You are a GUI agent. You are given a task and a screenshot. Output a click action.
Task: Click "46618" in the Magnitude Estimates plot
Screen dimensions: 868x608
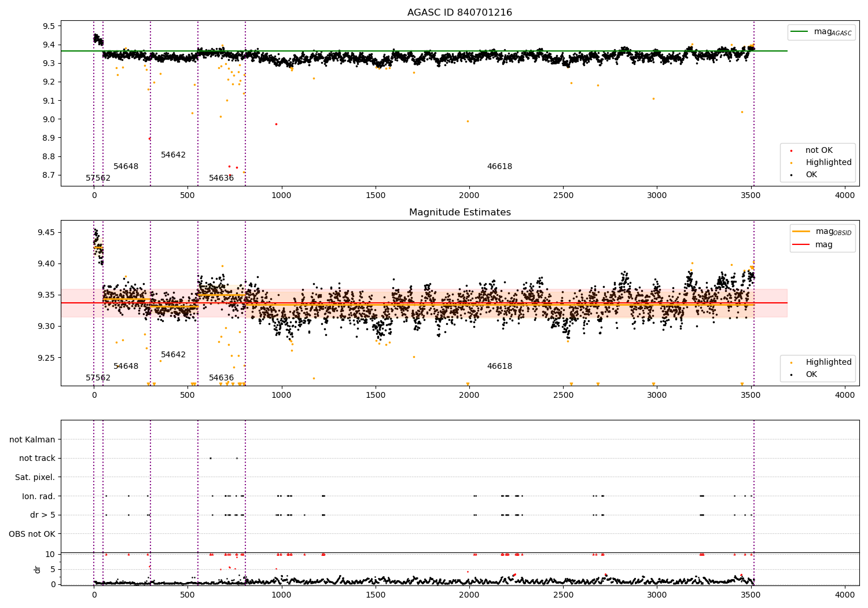click(x=499, y=367)
